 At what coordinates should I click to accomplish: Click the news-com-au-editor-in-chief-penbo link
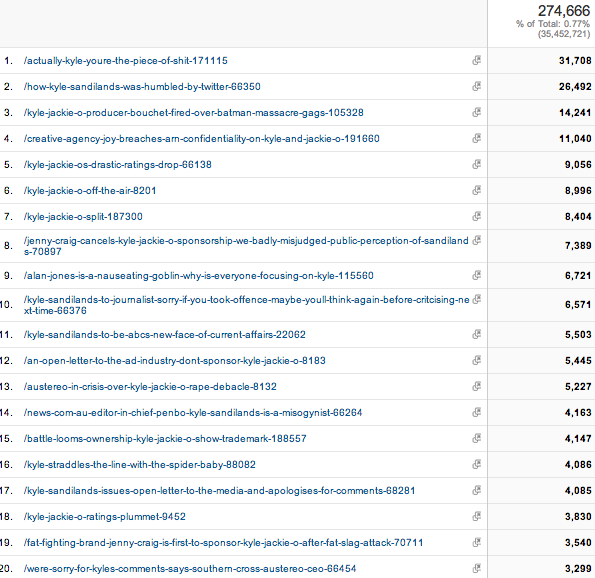point(193,413)
